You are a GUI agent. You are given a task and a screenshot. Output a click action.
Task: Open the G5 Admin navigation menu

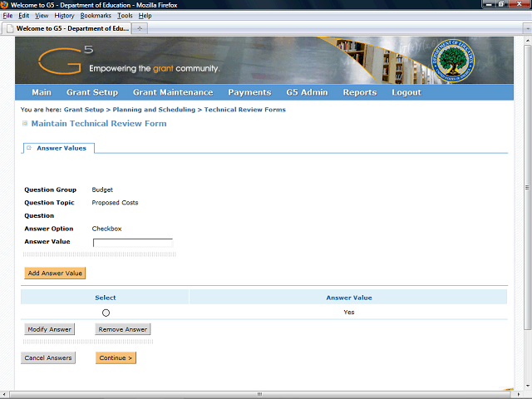(x=307, y=92)
